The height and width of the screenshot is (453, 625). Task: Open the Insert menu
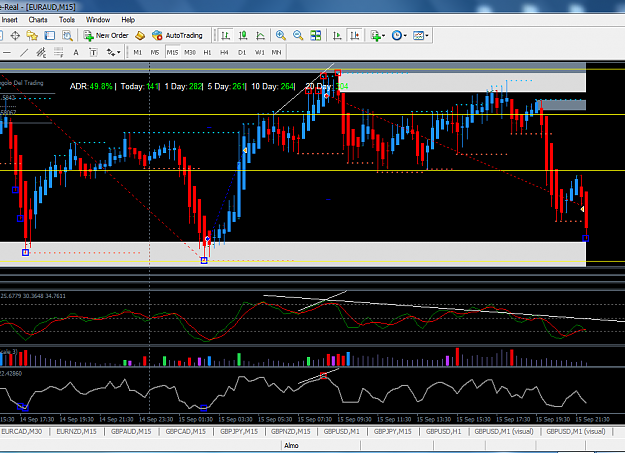pos(10,20)
